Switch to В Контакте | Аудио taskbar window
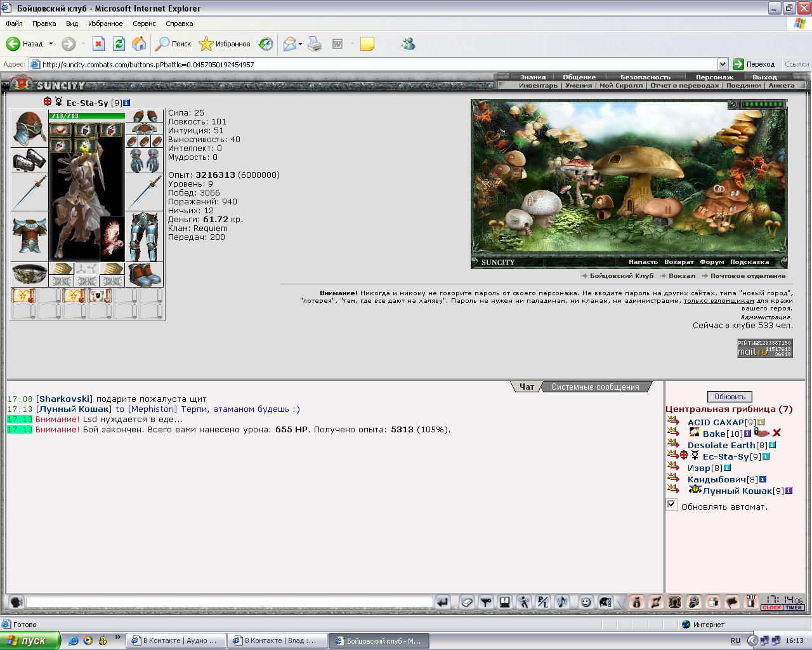812x650 pixels. [176, 640]
